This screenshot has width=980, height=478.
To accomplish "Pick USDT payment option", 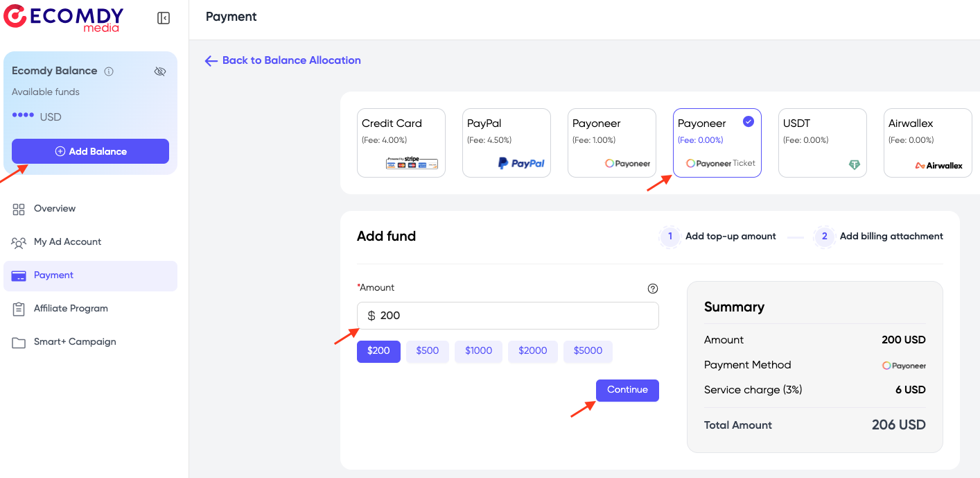I will click(822, 143).
